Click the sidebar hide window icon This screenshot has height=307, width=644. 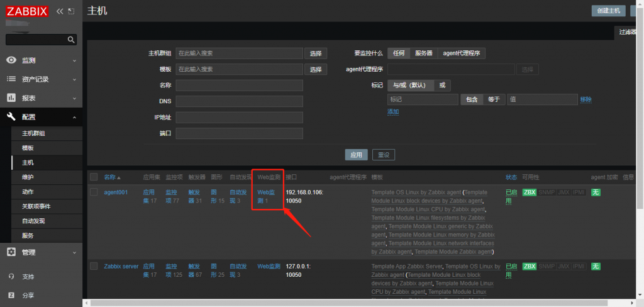click(72, 11)
